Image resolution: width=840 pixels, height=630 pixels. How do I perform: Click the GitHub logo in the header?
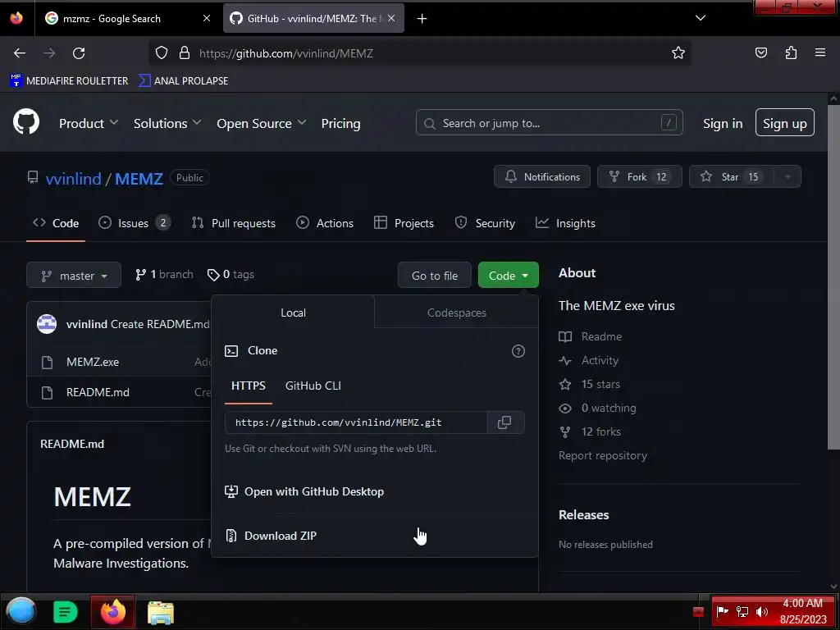tap(26, 121)
